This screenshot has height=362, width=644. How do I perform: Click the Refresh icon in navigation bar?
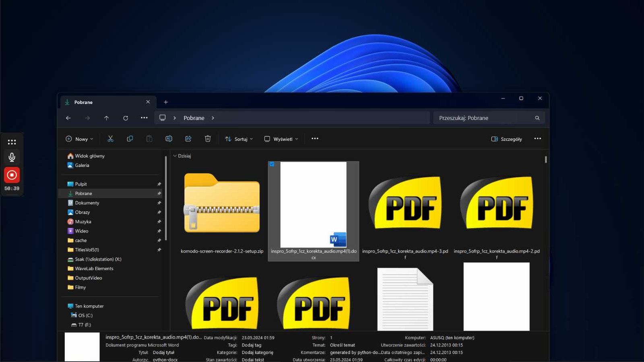pos(126,118)
